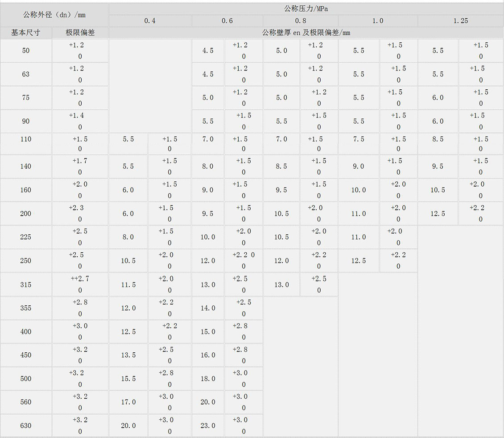Viewport: 504px width, 438px height.
Task: Click the 公称压力/MPa header cell
Action: click(306, 8)
